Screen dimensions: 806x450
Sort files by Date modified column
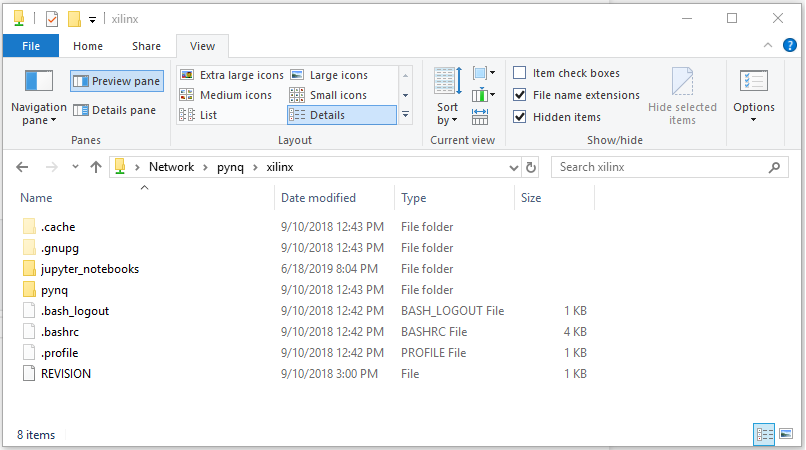[318, 198]
